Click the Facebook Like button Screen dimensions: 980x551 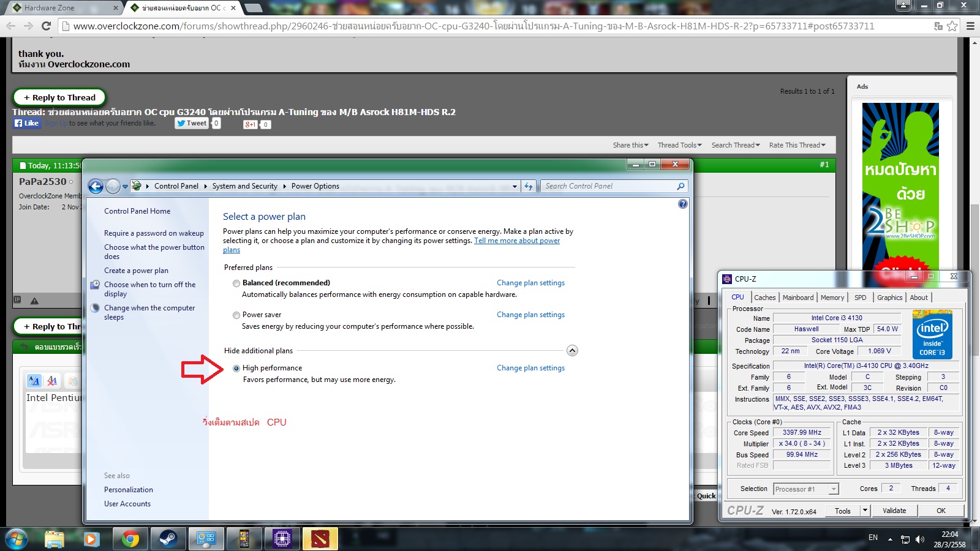pos(26,123)
